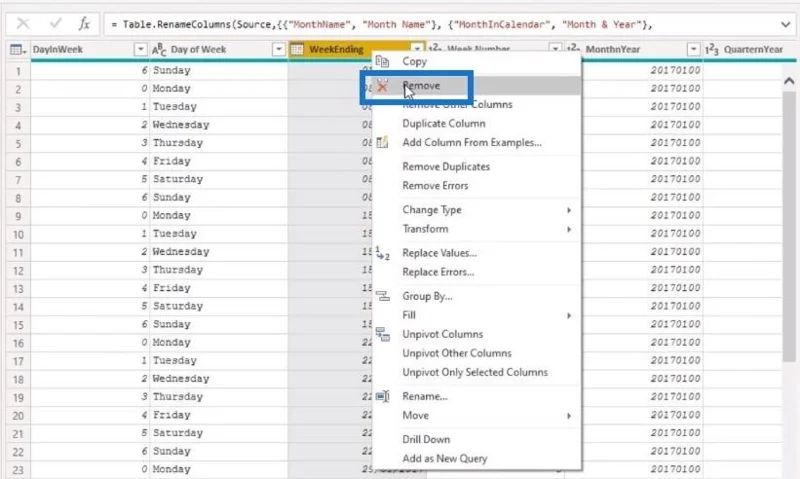Click the Replace Values icon
Screen dimensions: 800x479
click(382, 253)
